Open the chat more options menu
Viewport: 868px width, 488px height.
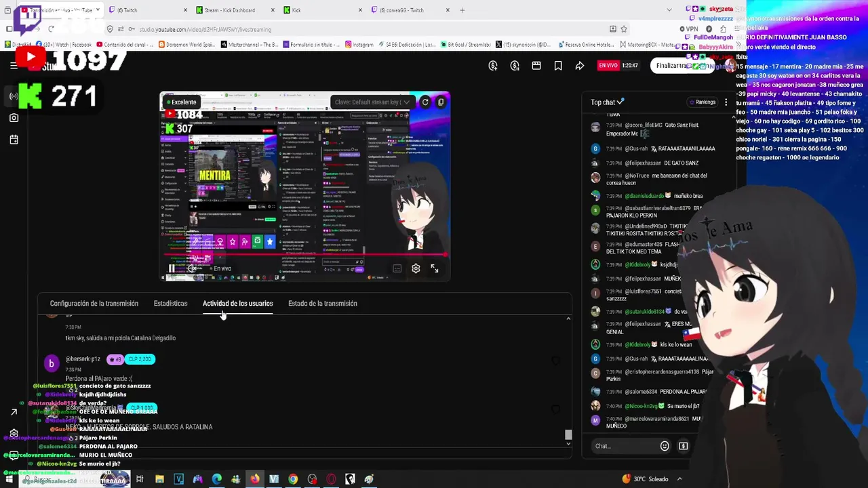(726, 102)
